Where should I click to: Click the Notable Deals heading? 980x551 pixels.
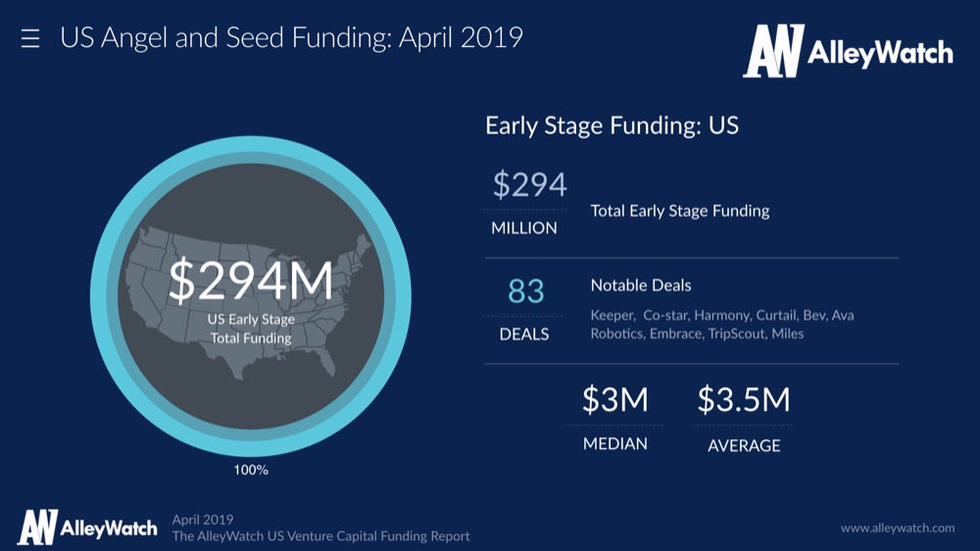tap(641, 285)
